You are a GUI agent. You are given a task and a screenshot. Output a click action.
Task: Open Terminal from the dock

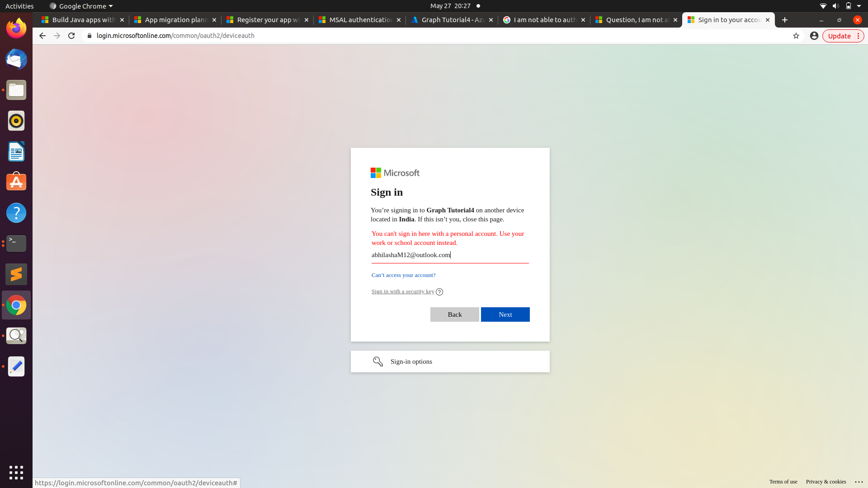pos(16,244)
